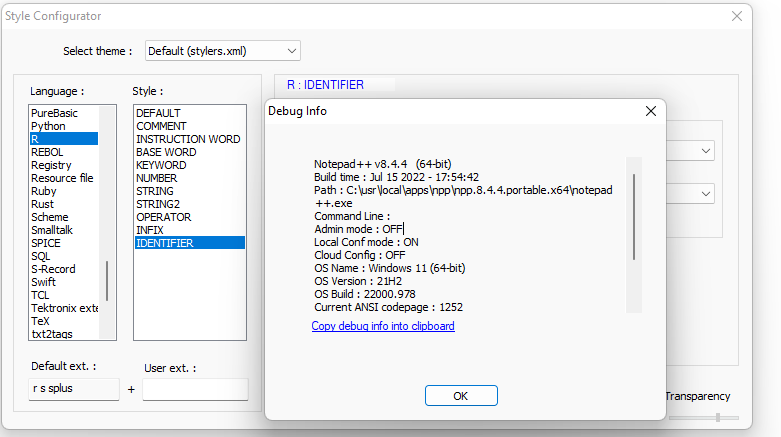Click OS Version : 21H2 line

(x=358, y=281)
